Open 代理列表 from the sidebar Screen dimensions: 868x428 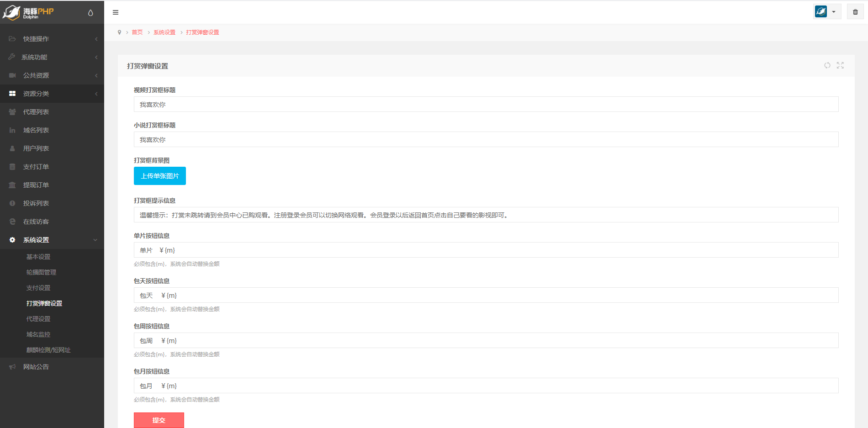(x=36, y=112)
